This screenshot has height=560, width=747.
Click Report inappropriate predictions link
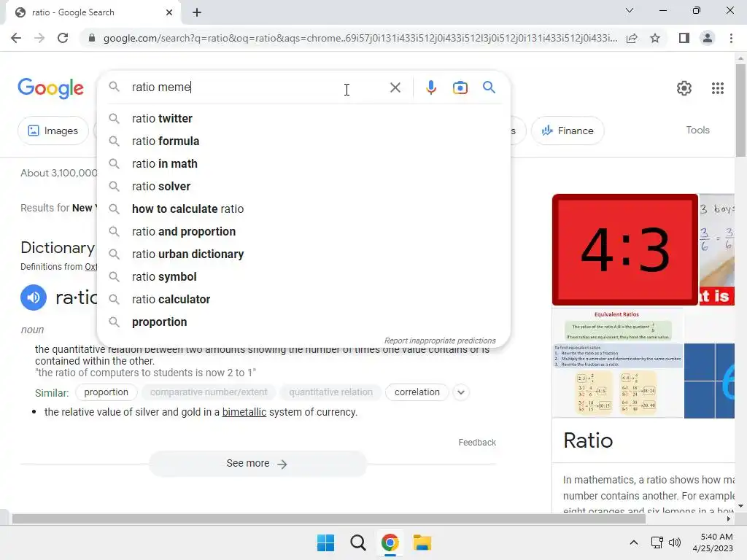click(x=440, y=341)
